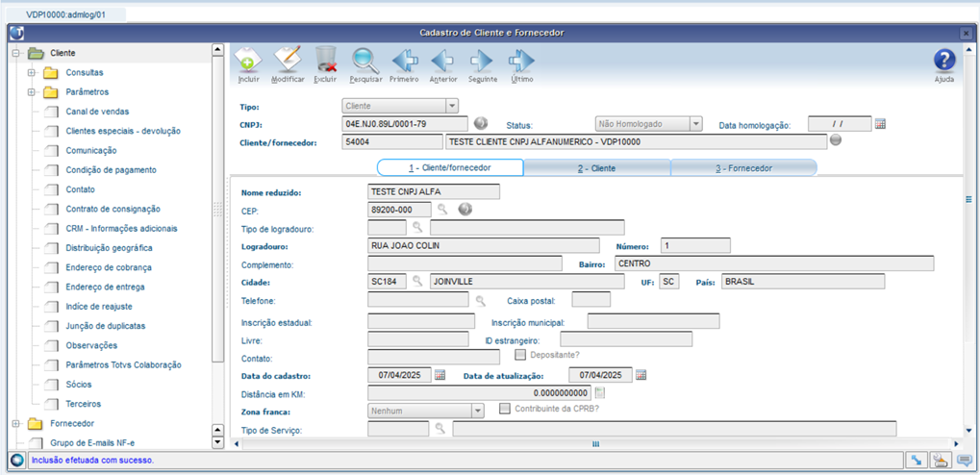Image resolution: width=980 pixels, height=475 pixels.
Task: Search Tipo de logradouro lookup
Action: [x=417, y=228]
